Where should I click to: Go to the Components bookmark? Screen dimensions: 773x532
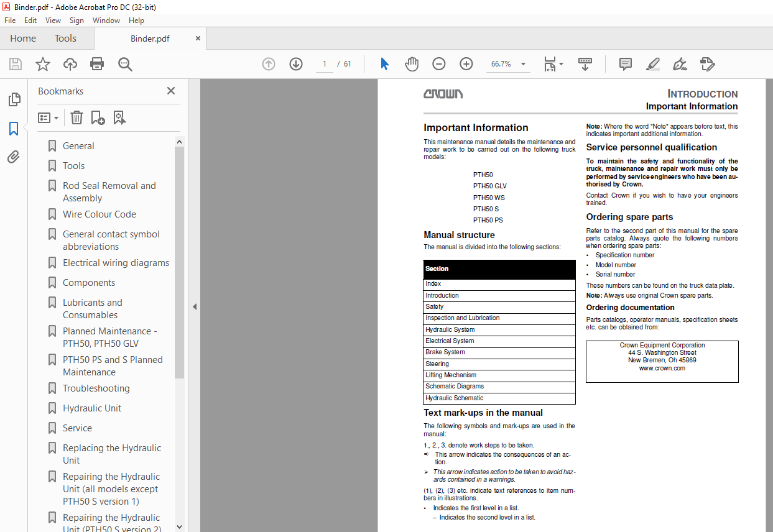[x=89, y=283]
